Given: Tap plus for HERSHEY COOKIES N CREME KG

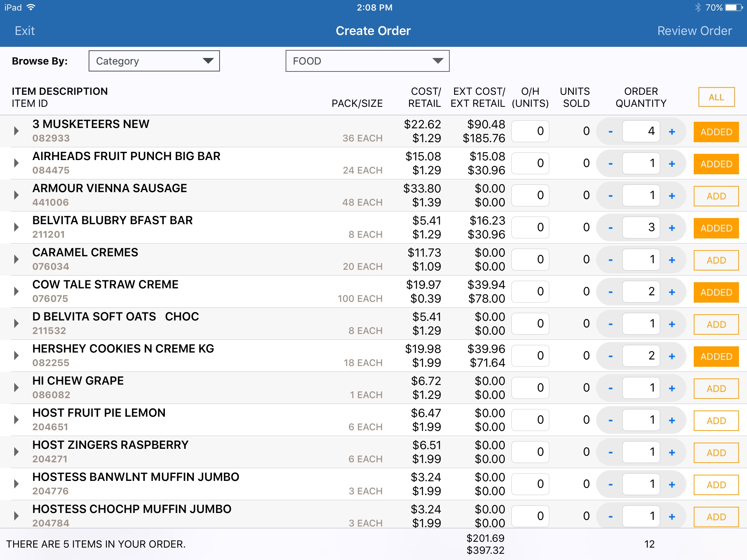Looking at the screenshot, I should tap(672, 356).
